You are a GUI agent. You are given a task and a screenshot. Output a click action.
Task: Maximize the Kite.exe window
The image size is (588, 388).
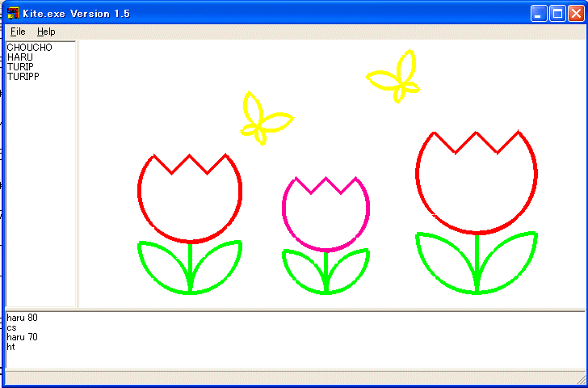click(557, 14)
